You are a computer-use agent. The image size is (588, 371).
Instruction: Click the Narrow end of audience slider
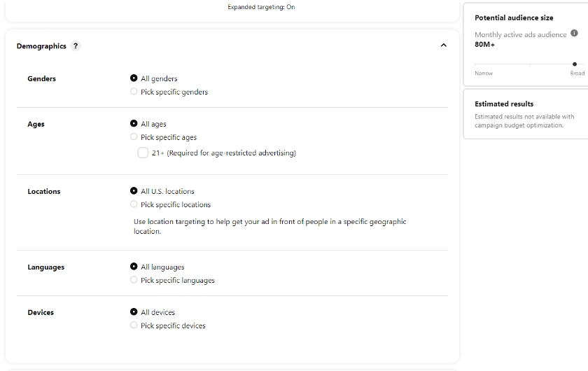(484, 73)
